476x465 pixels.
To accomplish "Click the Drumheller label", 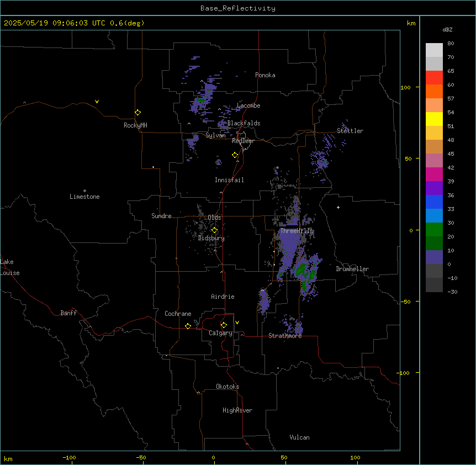I will click(352, 269).
